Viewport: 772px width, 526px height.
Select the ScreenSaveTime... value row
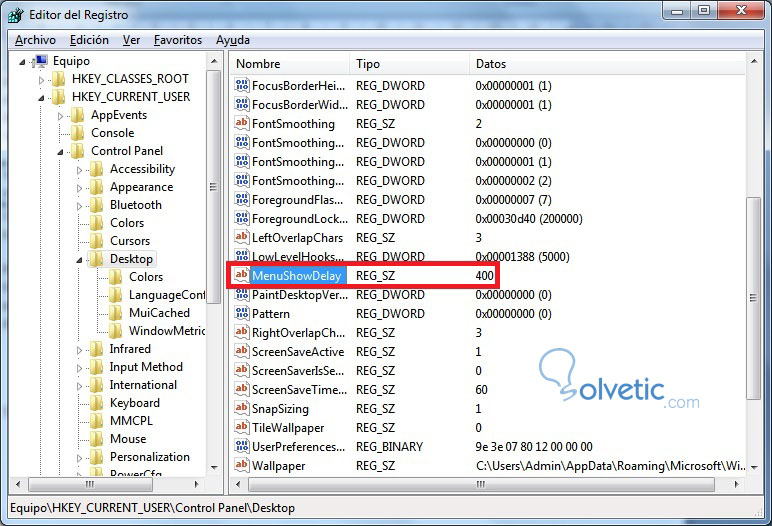(x=487, y=390)
